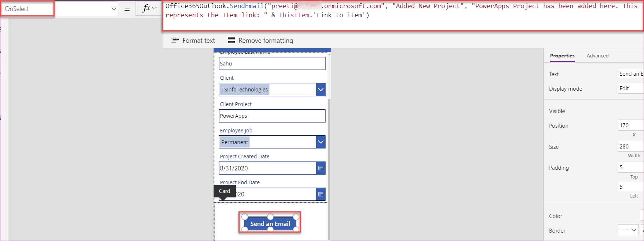Click the Format text icon
The height and width of the screenshot is (241, 644).
(175, 41)
